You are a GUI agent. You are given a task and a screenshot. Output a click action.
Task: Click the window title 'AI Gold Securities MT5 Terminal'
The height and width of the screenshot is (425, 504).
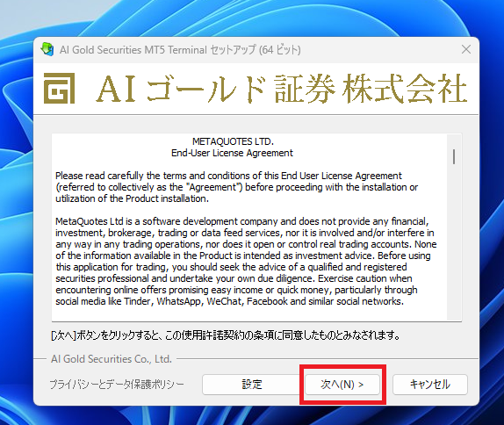133,50
